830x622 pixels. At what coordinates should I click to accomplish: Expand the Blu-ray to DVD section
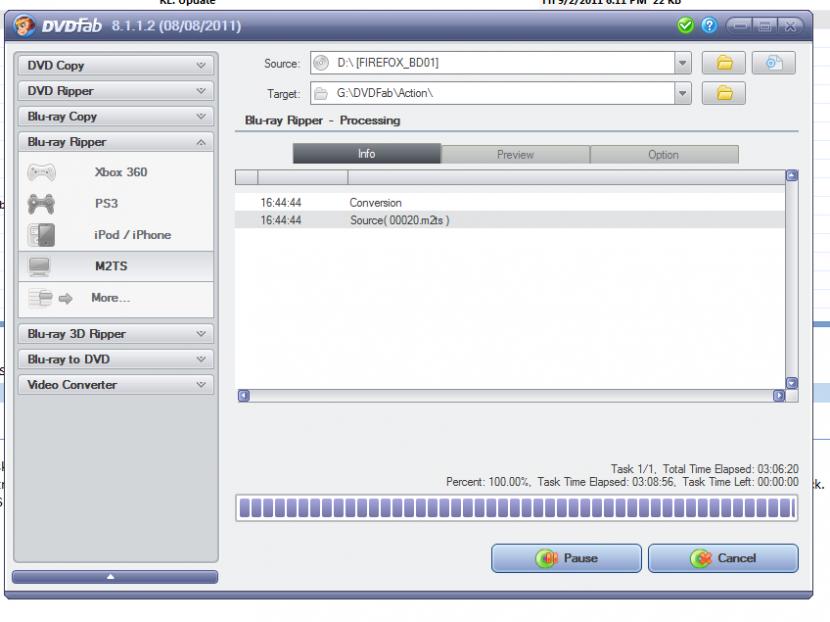(x=116, y=359)
